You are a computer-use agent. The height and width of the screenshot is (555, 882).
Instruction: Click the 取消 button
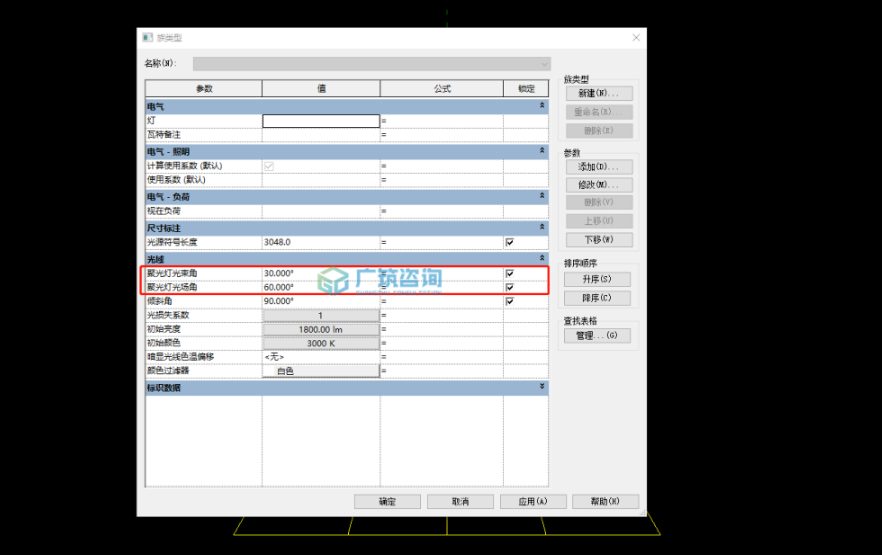tap(460, 502)
